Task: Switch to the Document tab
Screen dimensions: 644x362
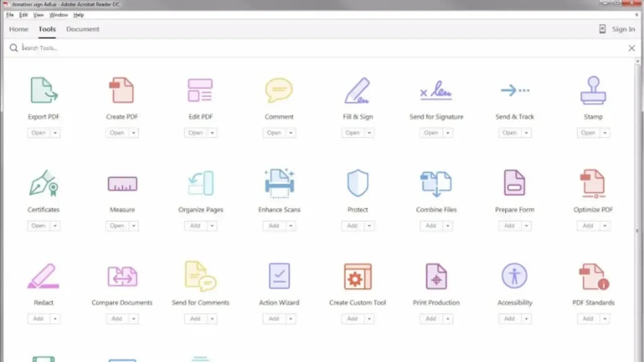Action: [83, 29]
